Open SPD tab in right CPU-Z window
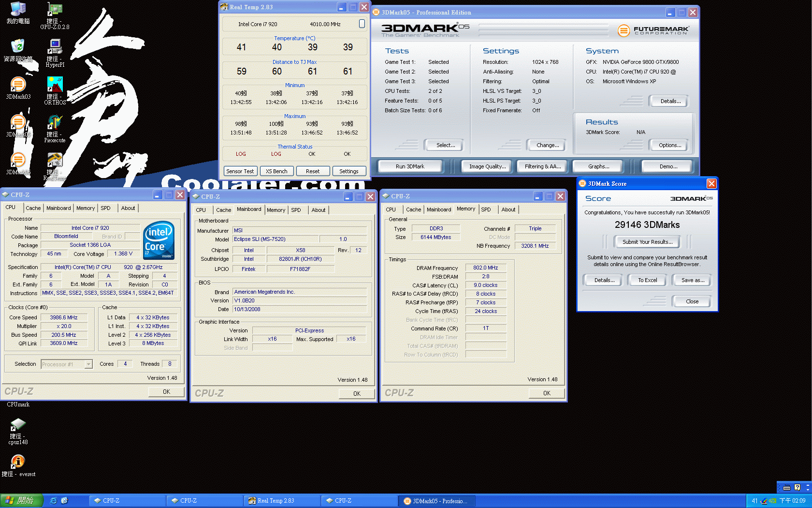Viewport: 812px width, 508px height. coord(486,209)
